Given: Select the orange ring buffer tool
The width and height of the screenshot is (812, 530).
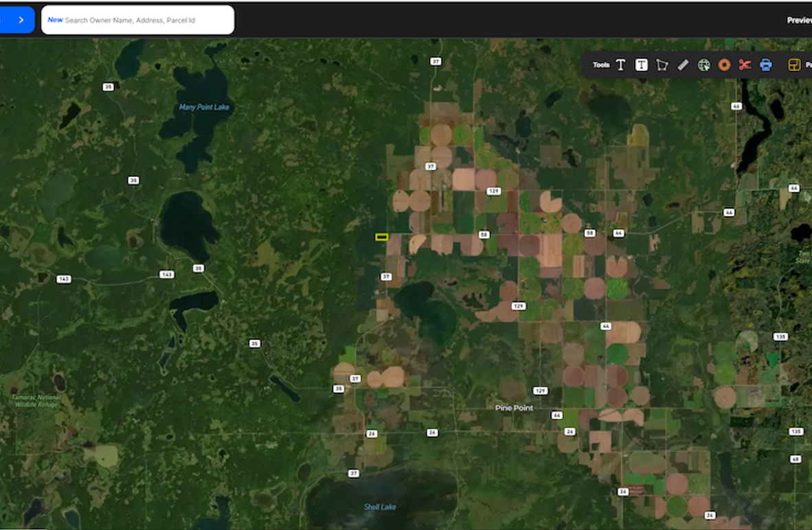Looking at the screenshot, I should click(x=724, y=65).
